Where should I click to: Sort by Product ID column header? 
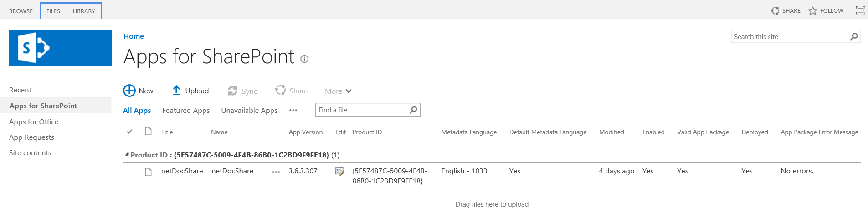pos(367,132)
